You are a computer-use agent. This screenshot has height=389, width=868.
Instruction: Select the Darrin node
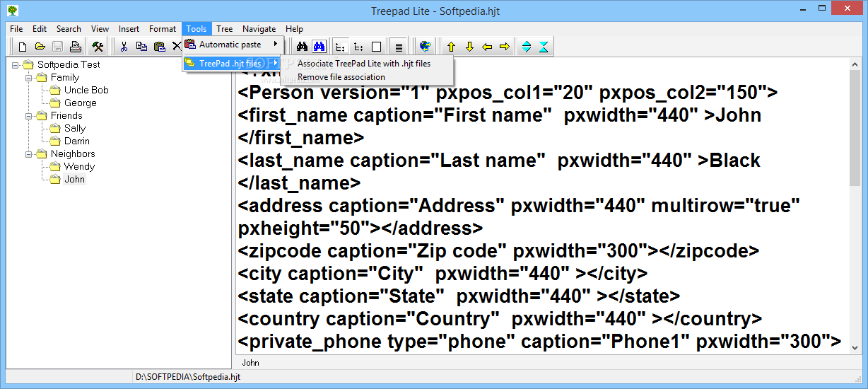(77, 141)
